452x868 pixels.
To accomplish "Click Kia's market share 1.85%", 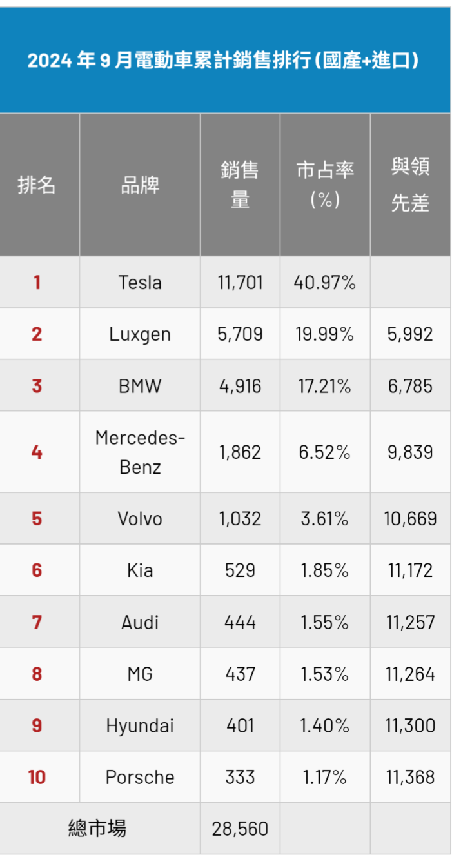I will pos(325,570).
